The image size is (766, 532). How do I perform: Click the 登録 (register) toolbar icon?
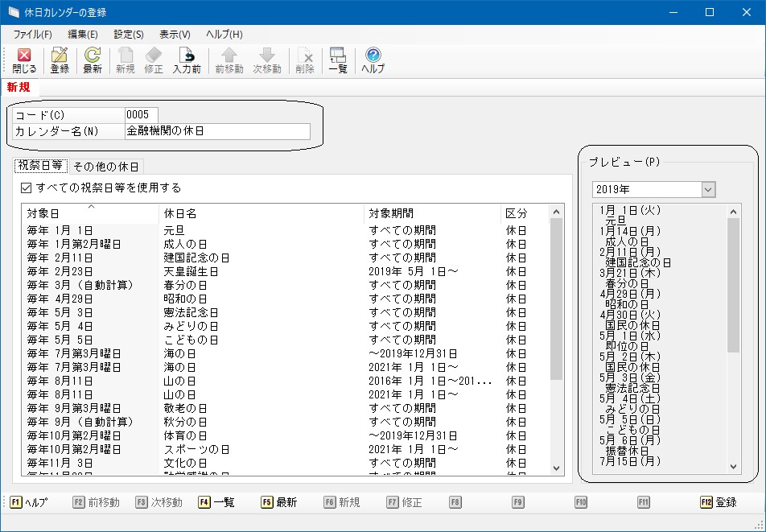pos(60,60)
